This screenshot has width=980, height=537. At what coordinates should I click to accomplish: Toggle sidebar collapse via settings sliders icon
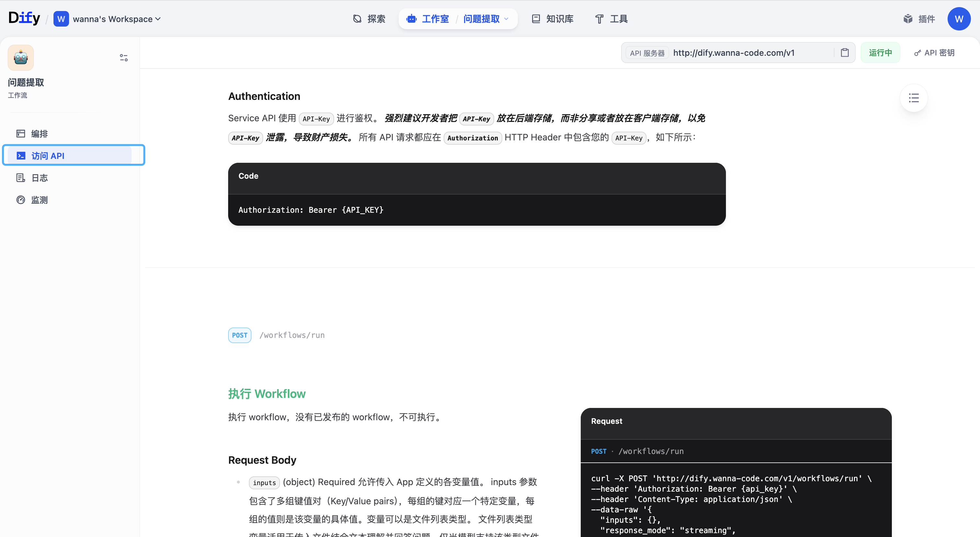point(124,58)
